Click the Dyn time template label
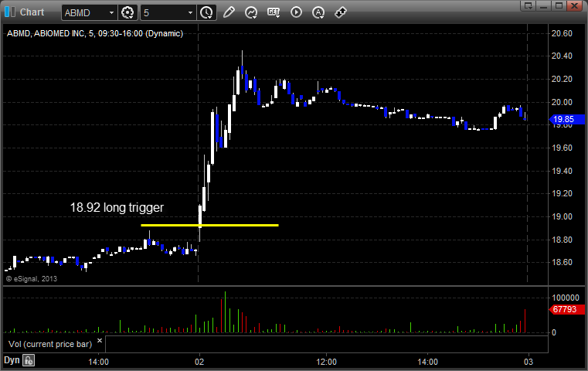This screenshot has width=588, height=371. (12, 360)
